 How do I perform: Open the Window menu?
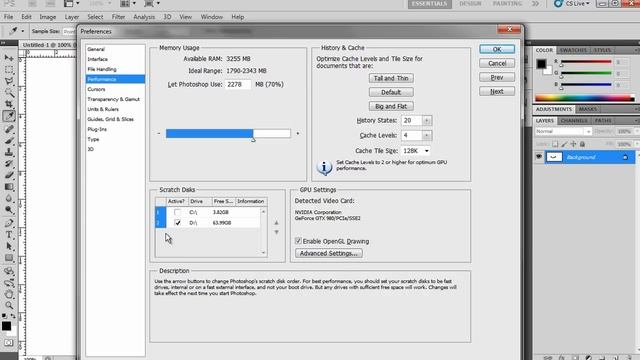tap(211, 17)
